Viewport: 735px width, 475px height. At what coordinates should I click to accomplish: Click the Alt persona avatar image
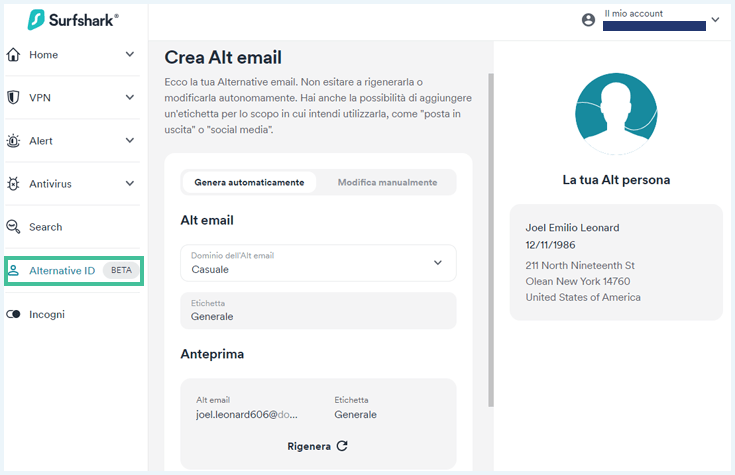click(616, 114)
